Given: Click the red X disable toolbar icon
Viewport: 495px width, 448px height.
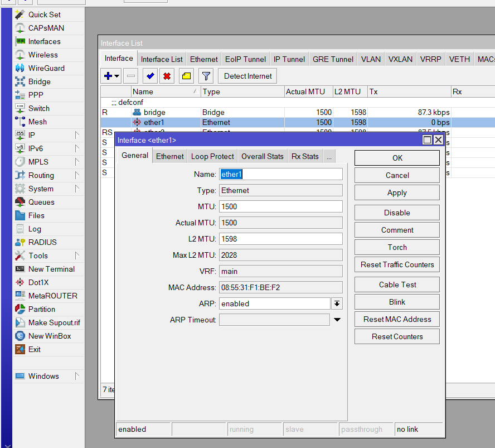Looking at the screenshot, I should tap(166, 76).
